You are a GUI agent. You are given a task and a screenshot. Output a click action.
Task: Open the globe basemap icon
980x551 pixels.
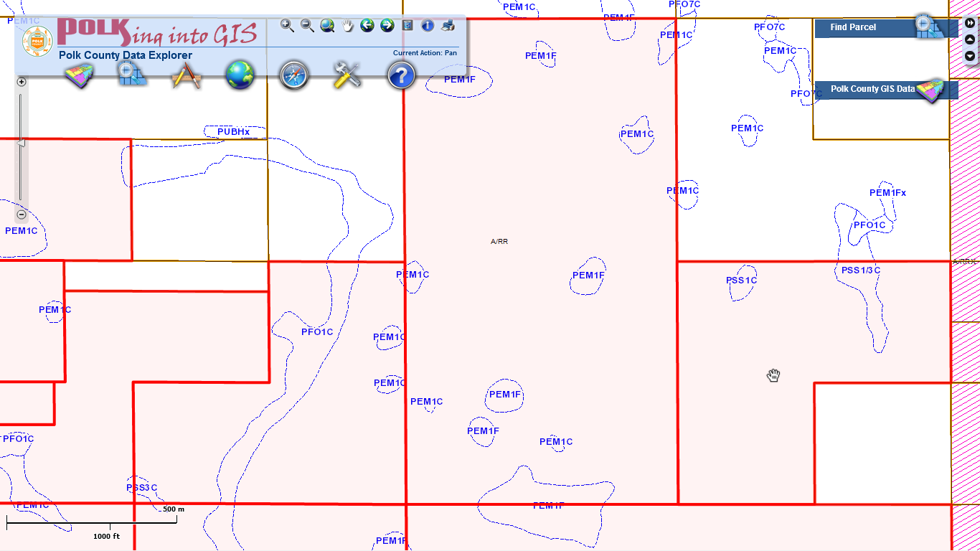[x=240, y=75]
